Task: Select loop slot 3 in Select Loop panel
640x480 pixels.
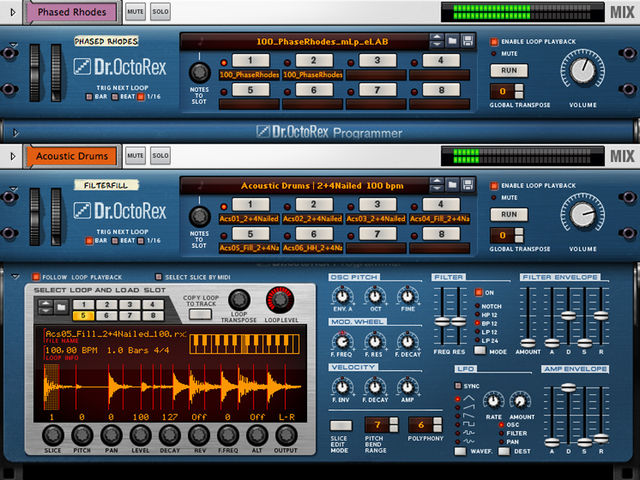Action: tap(130, 304)
